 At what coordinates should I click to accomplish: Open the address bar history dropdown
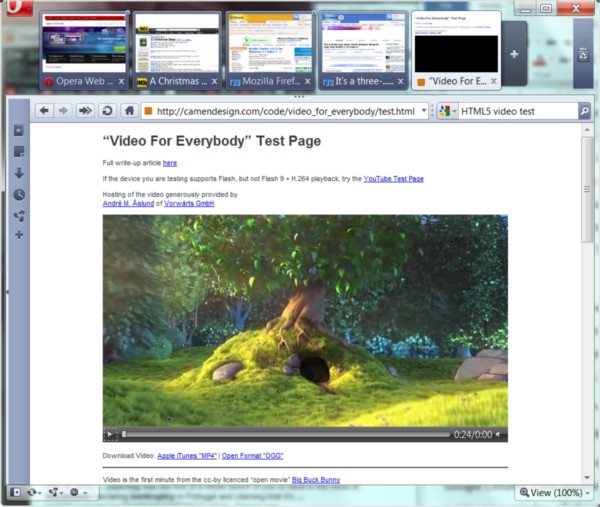[424, 111]
